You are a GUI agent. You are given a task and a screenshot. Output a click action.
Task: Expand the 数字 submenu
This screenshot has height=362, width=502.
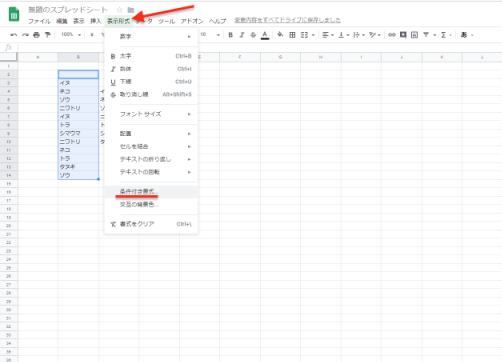click(x=151, y=36)
